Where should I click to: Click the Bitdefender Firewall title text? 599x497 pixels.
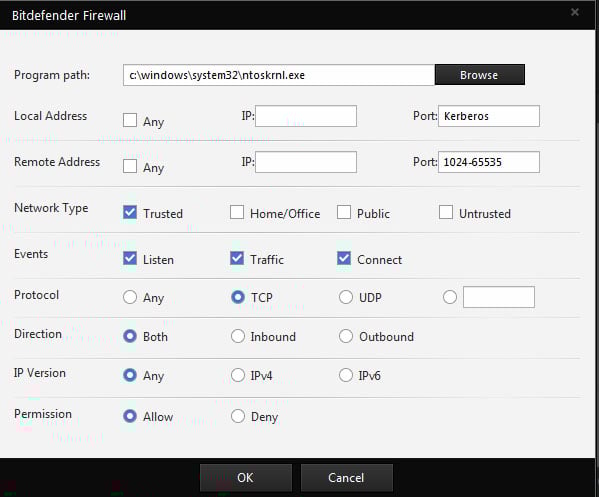(69, 16)
